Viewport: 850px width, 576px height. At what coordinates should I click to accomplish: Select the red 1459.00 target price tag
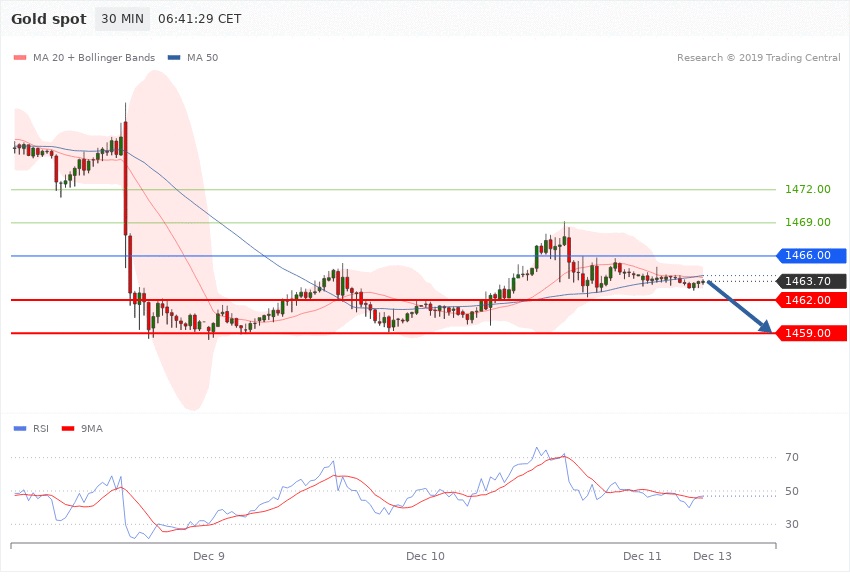tap(811, 333)
